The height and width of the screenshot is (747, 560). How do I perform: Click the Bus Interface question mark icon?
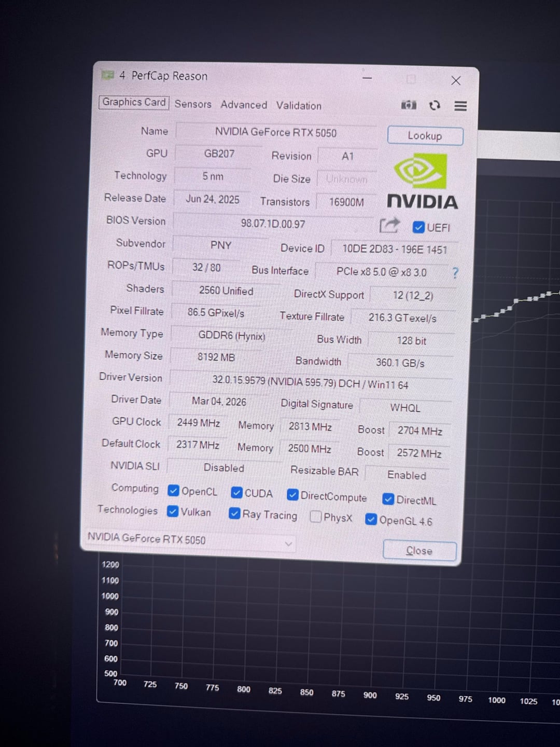click(455, 273)
